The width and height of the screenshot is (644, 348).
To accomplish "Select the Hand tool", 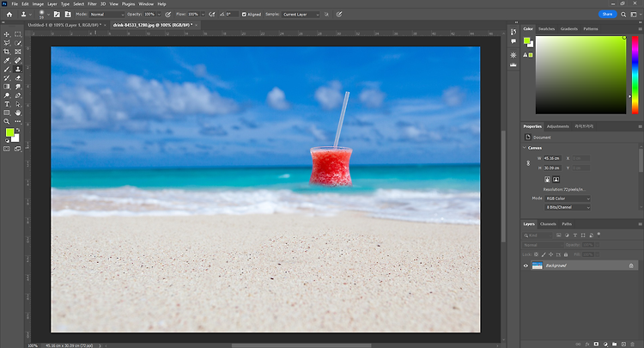I will coord(18,113).
